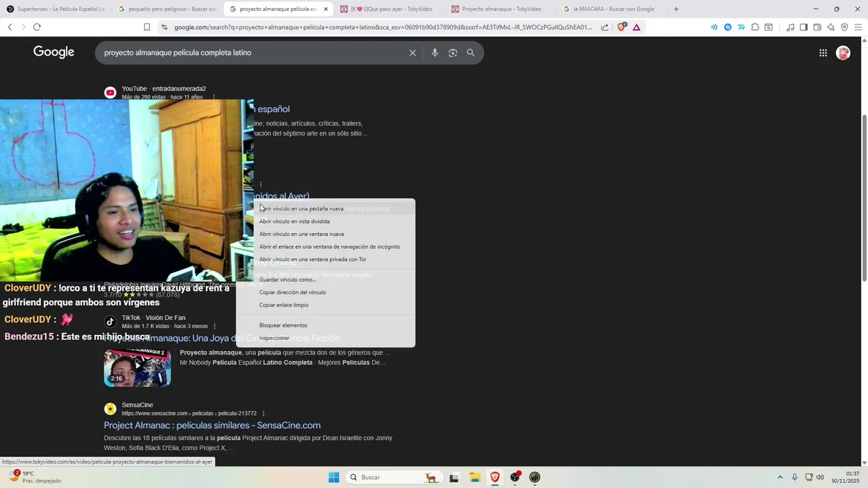
Task: Open Google apps grid
Action: [x=823, y=53]
